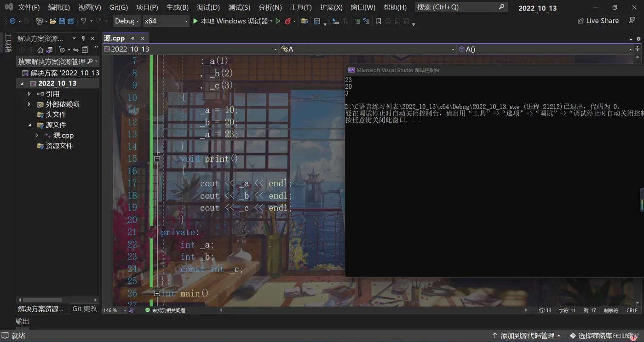Click the CRLF line ending indicator

(632, 311)
